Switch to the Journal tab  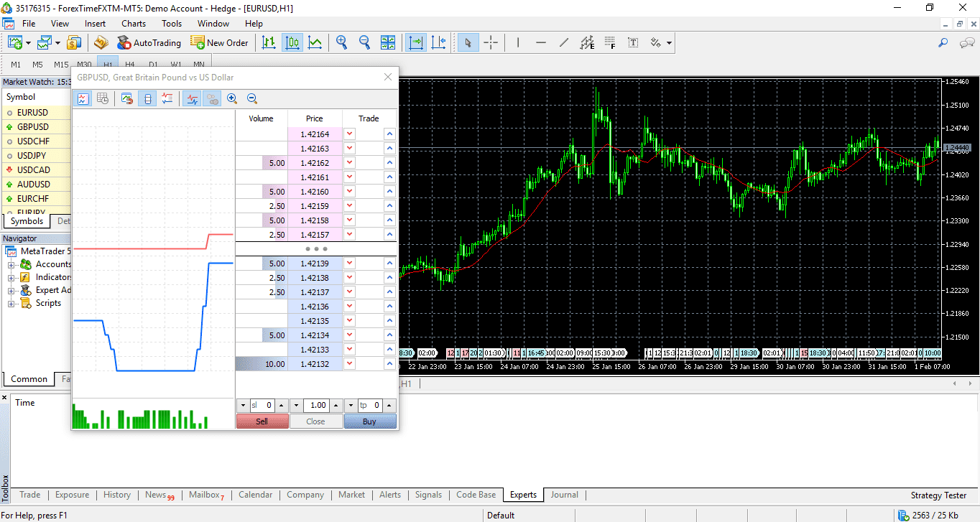[x=564, y=495]
